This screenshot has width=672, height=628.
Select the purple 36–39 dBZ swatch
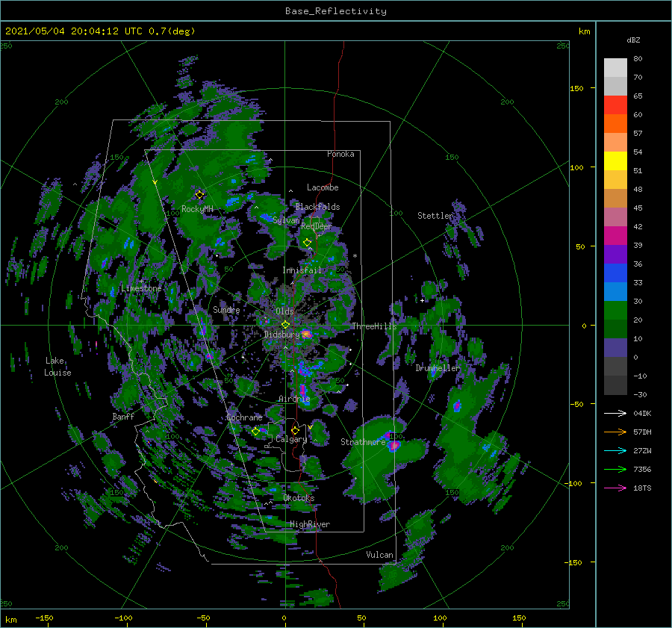615,255
